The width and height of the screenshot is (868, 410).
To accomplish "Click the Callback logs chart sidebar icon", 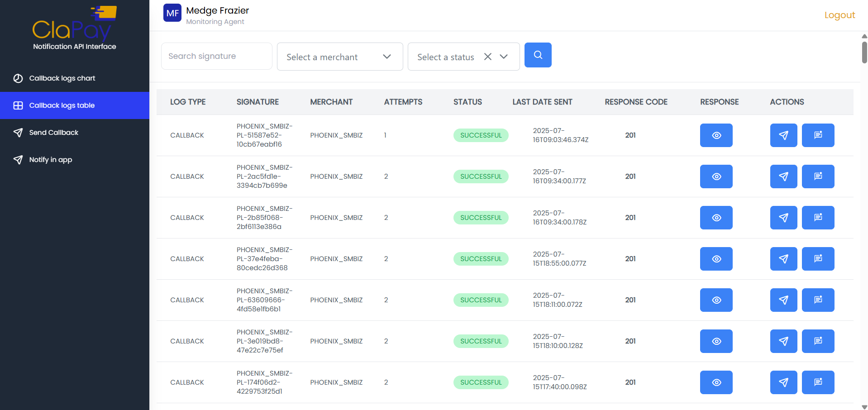I will click(18, 78).
